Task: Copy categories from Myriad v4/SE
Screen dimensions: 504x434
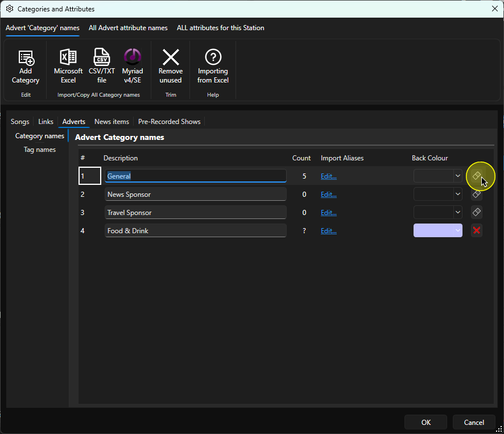Action: [x=133, y=67]
